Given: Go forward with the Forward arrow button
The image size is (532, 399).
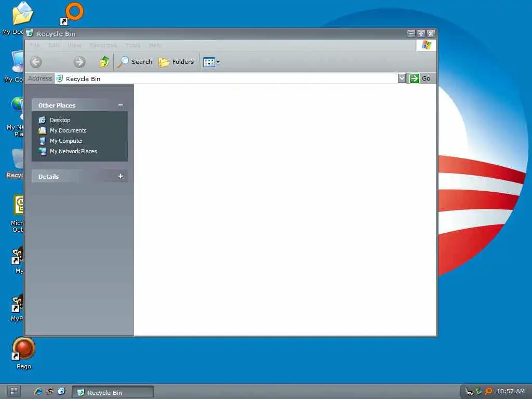Looking at the screenshot, I should 79,62.
